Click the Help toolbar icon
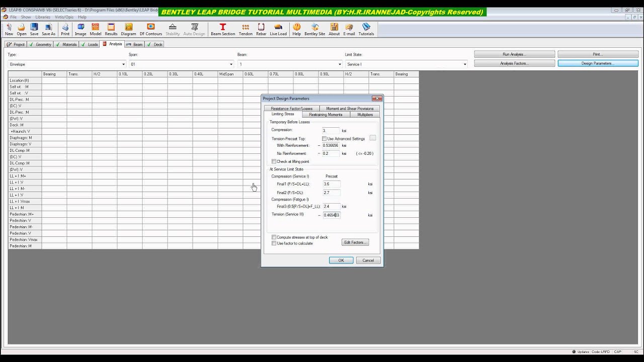The image size is (644, 362). point(296,30)
